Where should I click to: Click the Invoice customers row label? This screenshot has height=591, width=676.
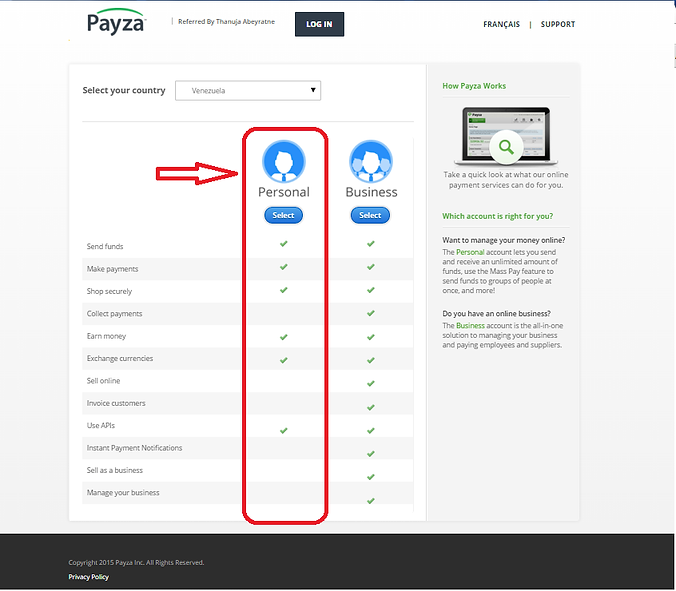tap(116, 403)
